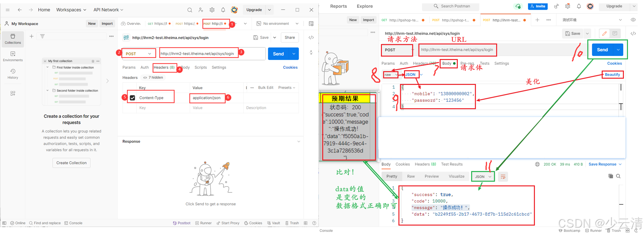
Task: Open the JSON response format dropdown
Action: (483, 177)
